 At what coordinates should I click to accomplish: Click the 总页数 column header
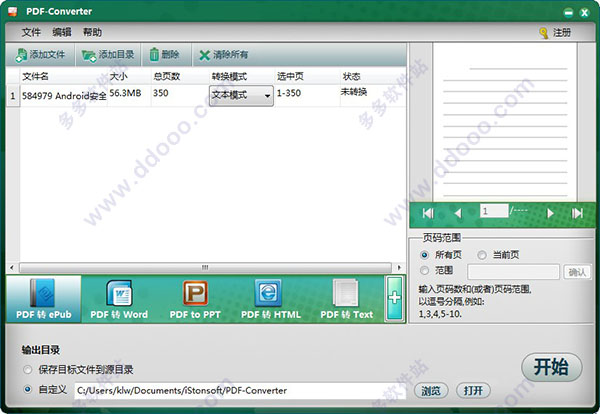(x=180, y=76)
